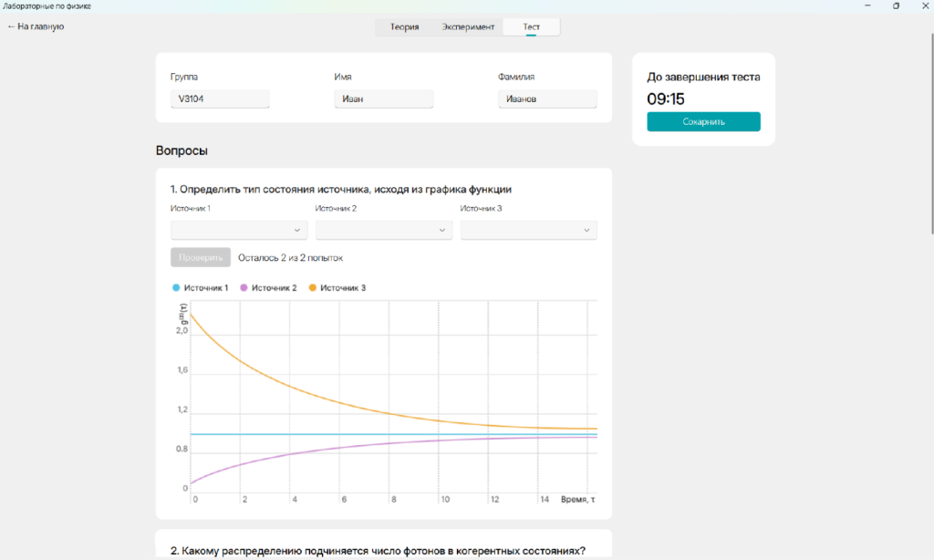
Task: Open the Источник 2 dropdown
Action: 384,230
